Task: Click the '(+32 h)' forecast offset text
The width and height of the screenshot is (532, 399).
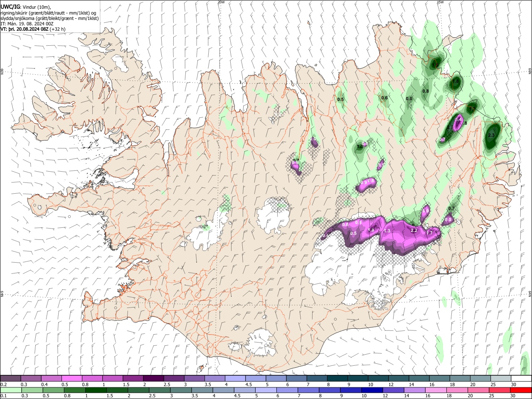Action: (x=57, y=30)
